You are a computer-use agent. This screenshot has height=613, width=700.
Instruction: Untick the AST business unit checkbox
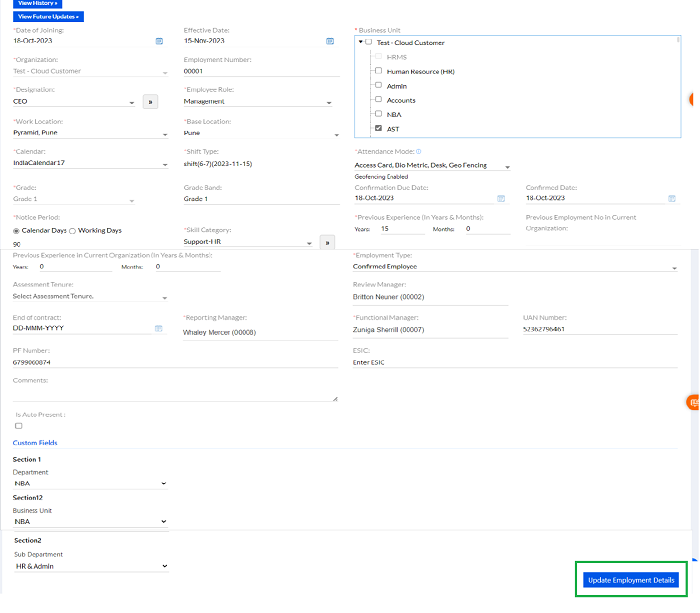coord(379,128)
